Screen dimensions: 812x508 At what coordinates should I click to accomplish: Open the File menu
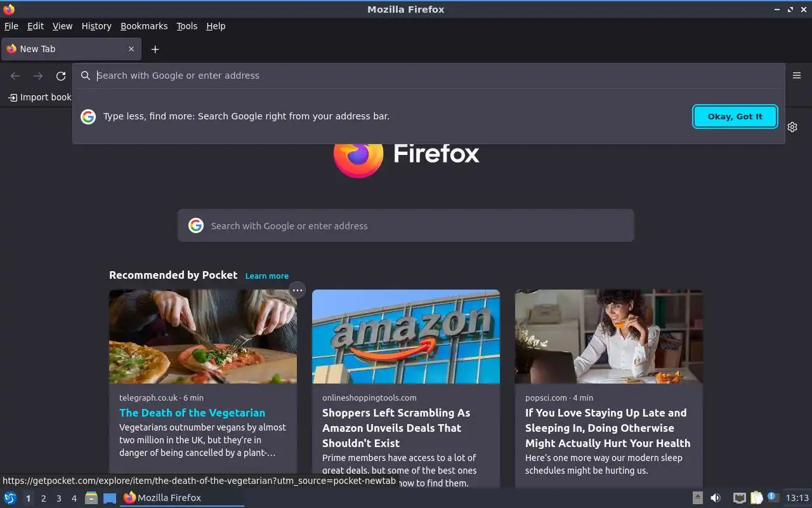click(11, 26)
